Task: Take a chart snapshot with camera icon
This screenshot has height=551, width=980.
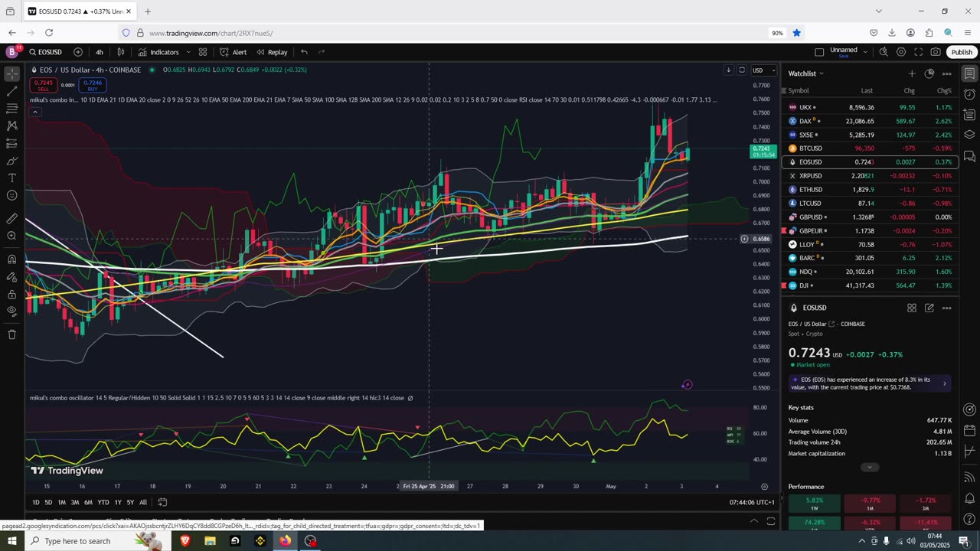Action: tap(936, 52)
